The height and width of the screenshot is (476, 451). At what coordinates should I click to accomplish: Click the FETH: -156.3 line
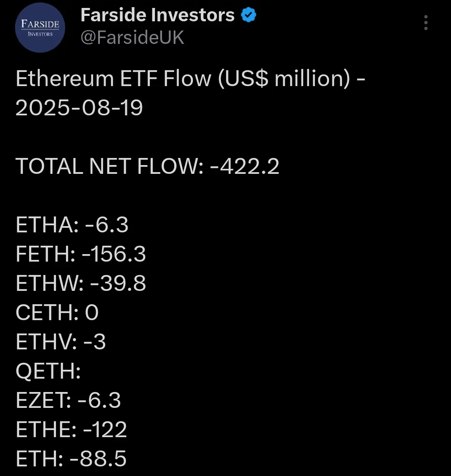[x=81, y=254]
